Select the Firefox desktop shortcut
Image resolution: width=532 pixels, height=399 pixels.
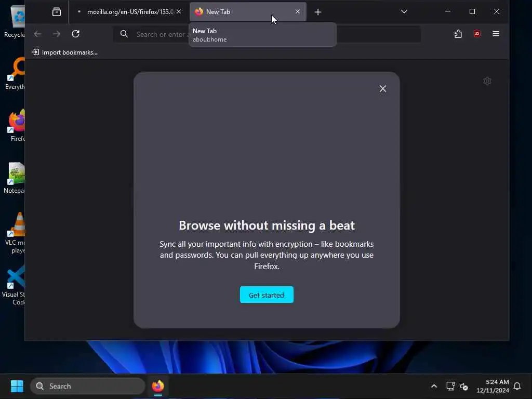coord(17,126)
